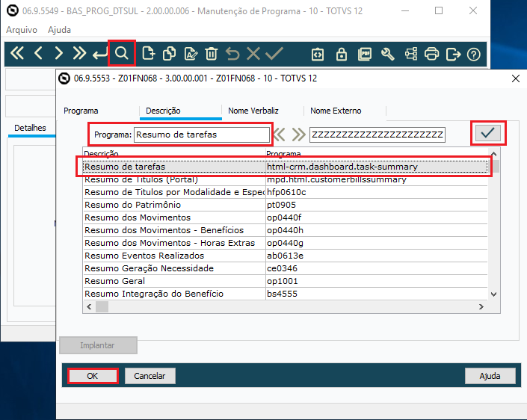Image resolution: width=527 pixels, height=420 pixels.
Task: Click the horizontal scrollbar thumb
Action: click(x=102, y=306)
